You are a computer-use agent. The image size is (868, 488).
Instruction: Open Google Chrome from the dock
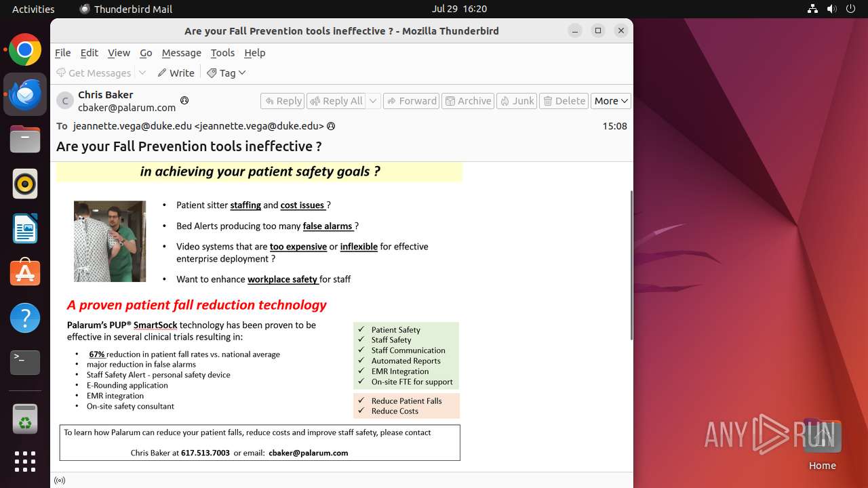[x=25, y=50]
